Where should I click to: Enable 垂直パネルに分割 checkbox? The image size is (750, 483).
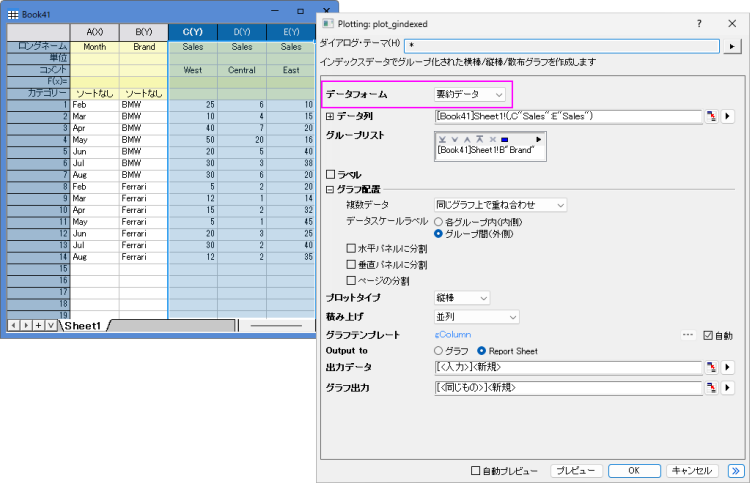pyautogui.click(x=351, y=264)
